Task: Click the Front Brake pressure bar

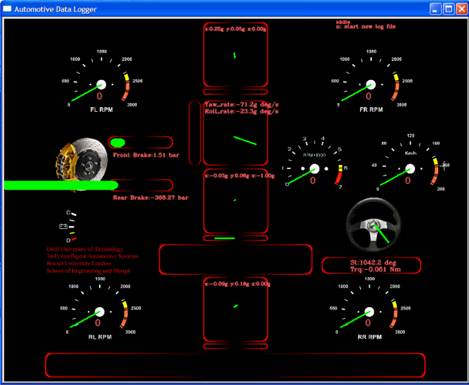Action: (140, 143)
